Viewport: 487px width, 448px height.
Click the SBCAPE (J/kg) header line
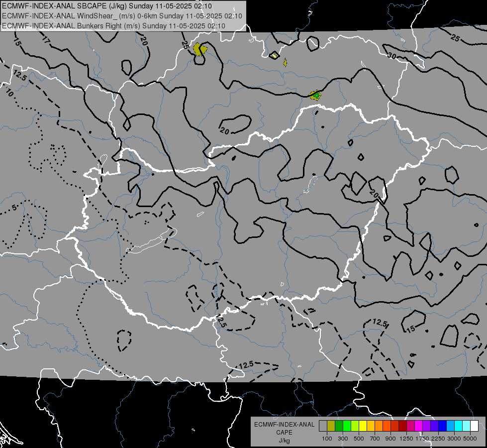point(106,6)
